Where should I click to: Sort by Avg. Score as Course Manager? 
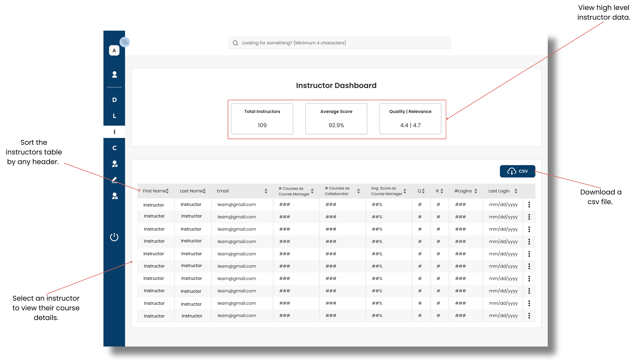[405, 191]
